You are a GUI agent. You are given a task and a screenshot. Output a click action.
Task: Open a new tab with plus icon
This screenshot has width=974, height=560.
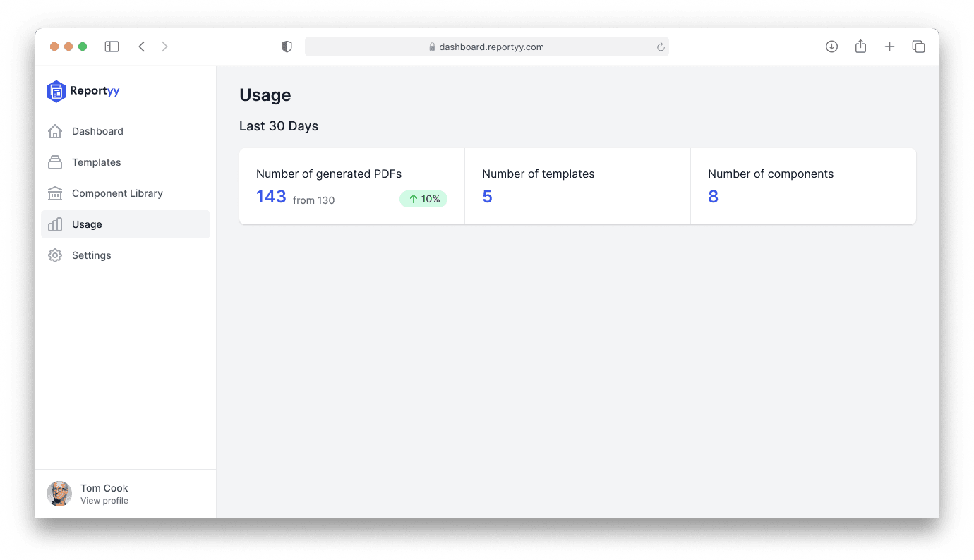(889, 47)
